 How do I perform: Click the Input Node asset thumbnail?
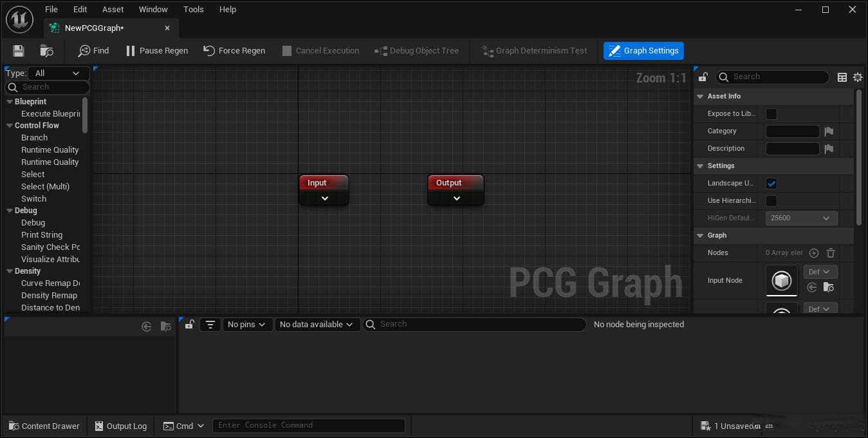(x=782, y=281)
